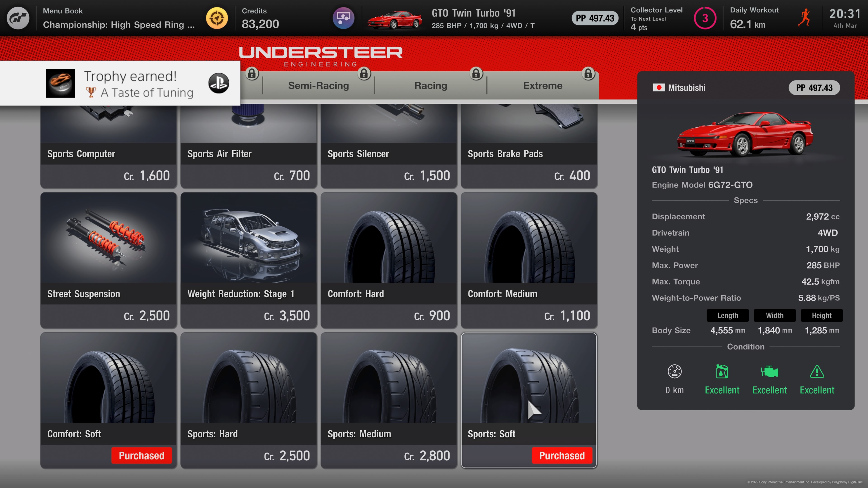The height and width of the screenshot is (488, 868).
Task: Click Purchased badge on Sports: Soft
Action: click(x=562, y=455)
